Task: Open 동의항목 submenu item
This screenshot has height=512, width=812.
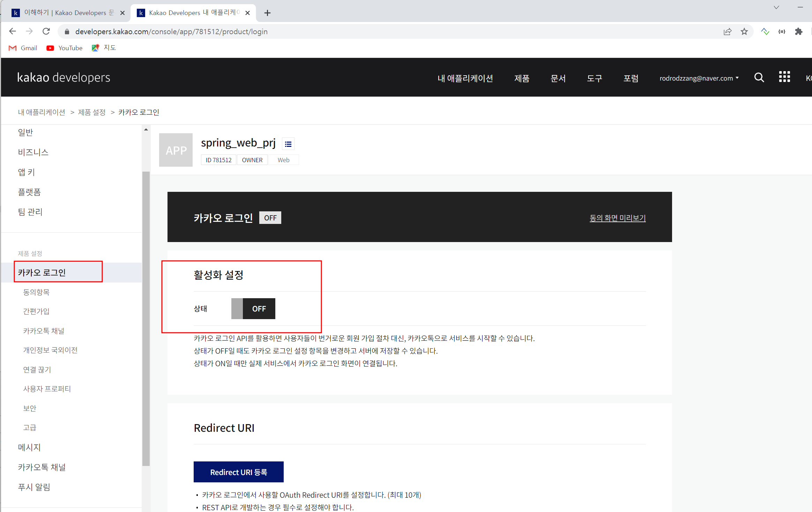Action: coord(36,292)
